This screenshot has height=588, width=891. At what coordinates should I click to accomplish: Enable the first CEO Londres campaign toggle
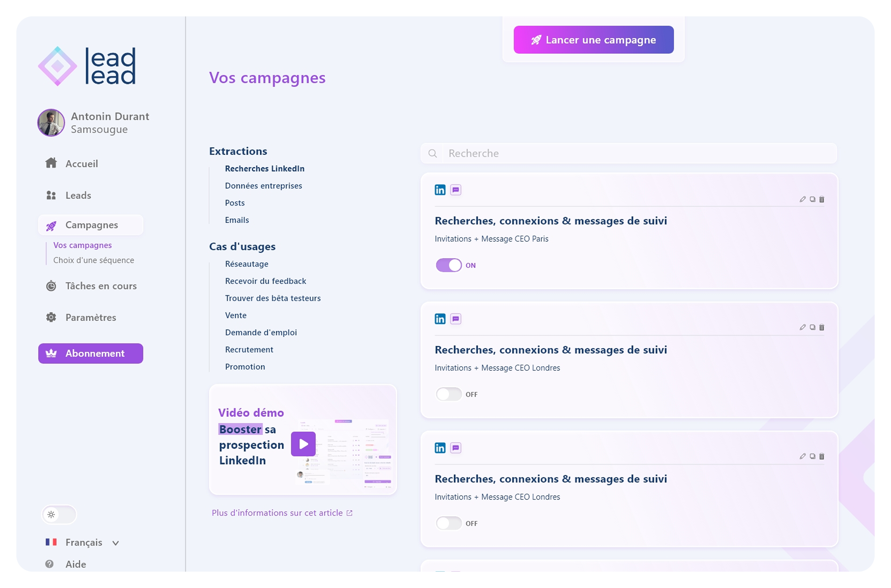pos(449,394)
